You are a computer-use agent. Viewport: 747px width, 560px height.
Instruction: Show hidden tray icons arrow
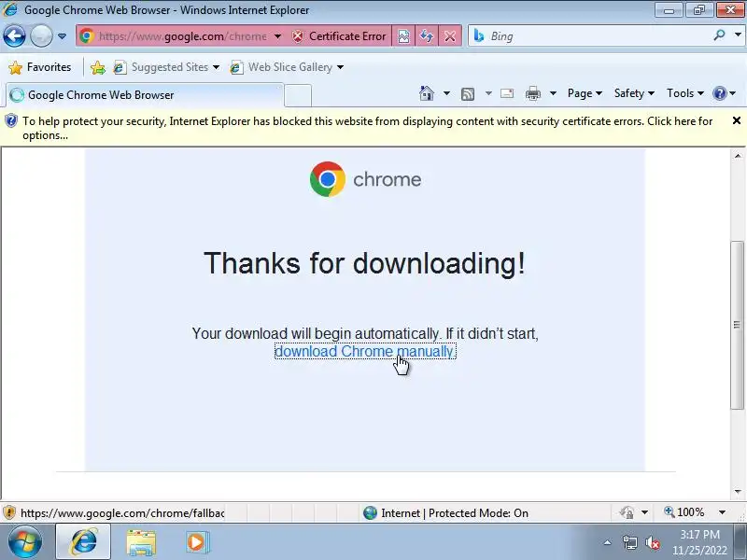click(608, 542)
